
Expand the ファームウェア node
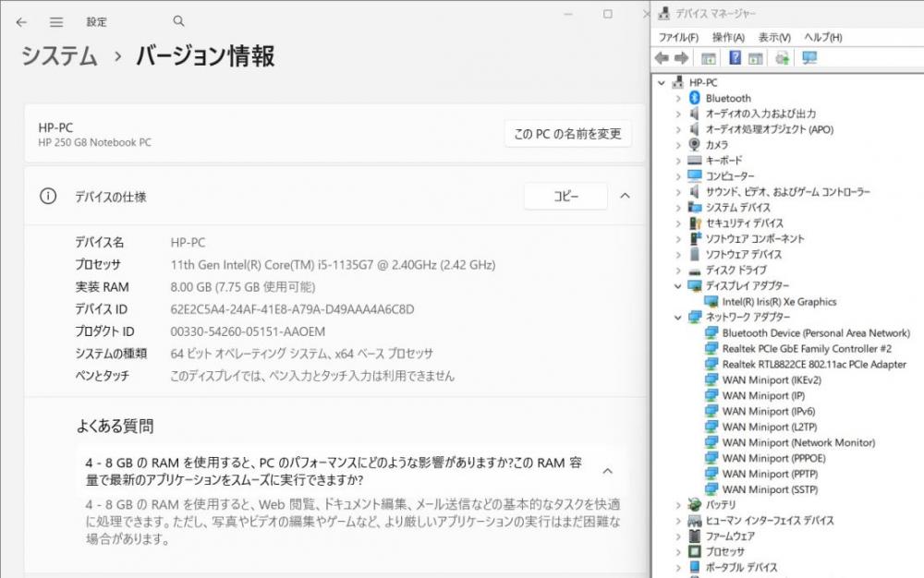(677, 536)
